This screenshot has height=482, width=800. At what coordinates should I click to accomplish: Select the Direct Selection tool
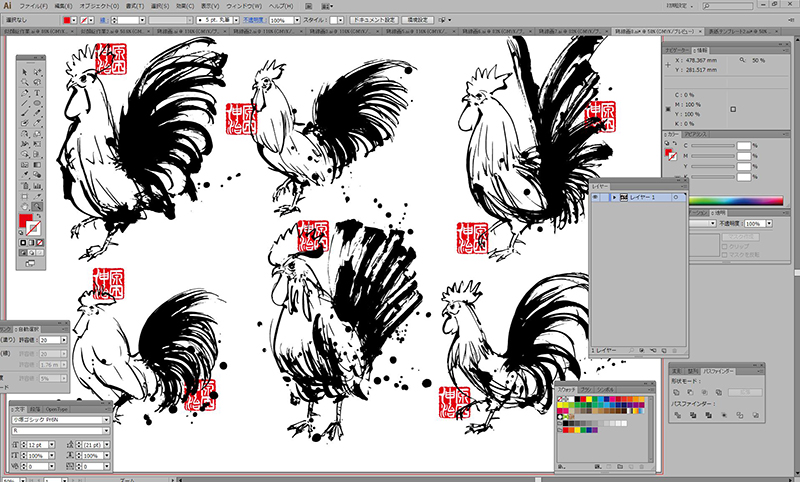point(37,72)
